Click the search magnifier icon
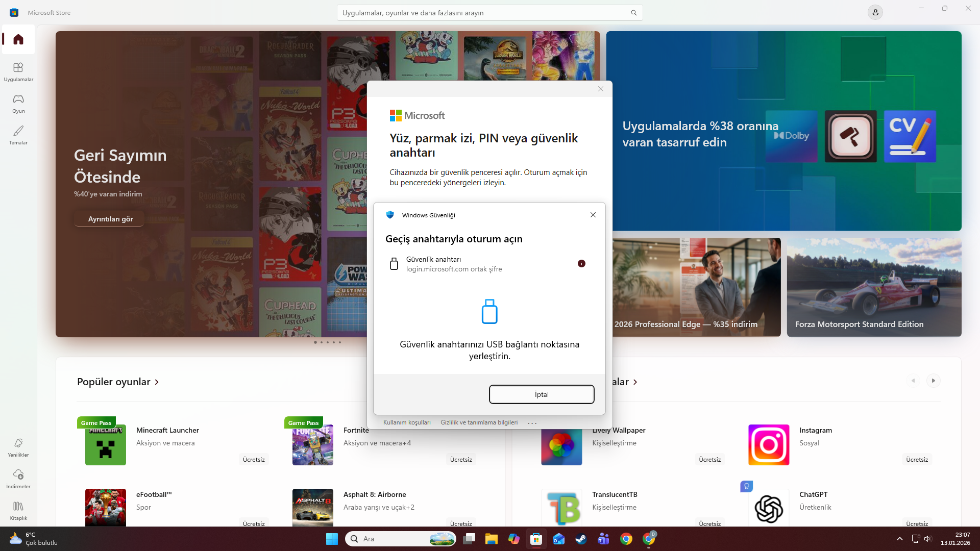Viewport: 980px width, 551px height. point(633,13)
